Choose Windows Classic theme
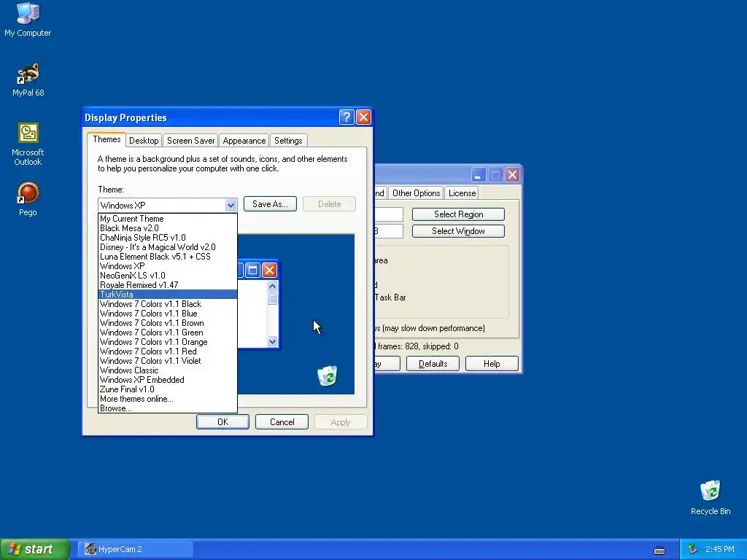This screenshot has width=747, height=560. pyautogui.click(x=167, y=370)
